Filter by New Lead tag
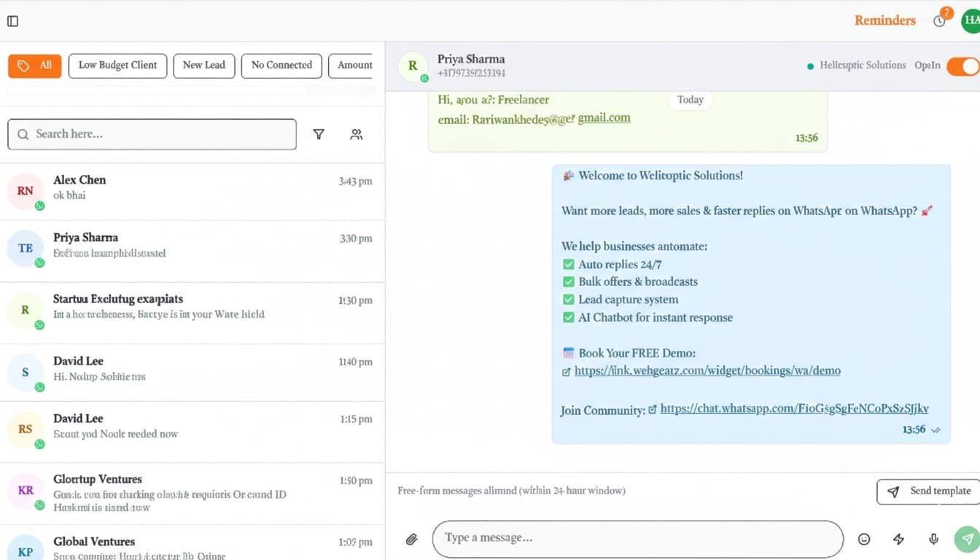Screen dimensions: 980x560 click(x=204, y=66)
